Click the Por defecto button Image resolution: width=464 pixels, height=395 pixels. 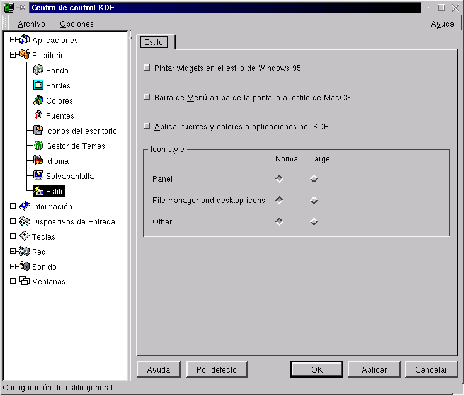tap(217, 369)
